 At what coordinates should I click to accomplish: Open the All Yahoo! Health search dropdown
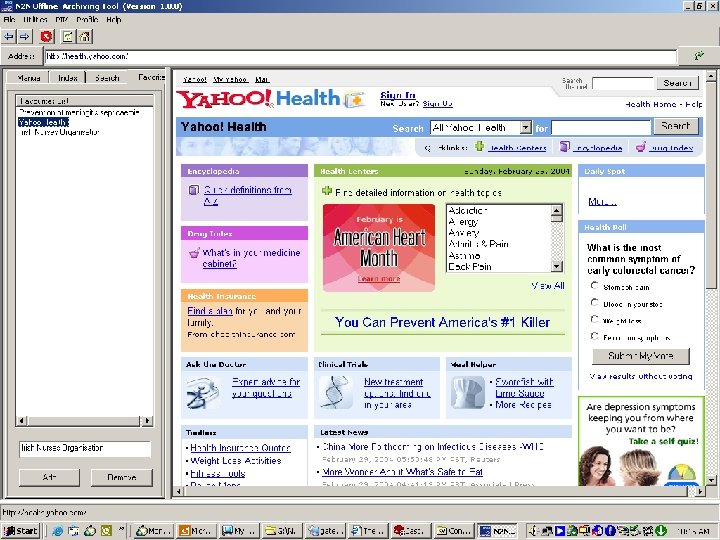coord(525,127)
